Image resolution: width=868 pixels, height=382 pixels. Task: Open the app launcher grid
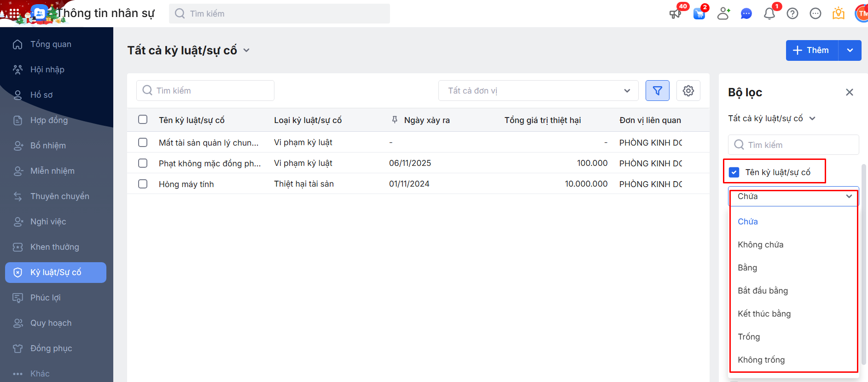[14, 13]
